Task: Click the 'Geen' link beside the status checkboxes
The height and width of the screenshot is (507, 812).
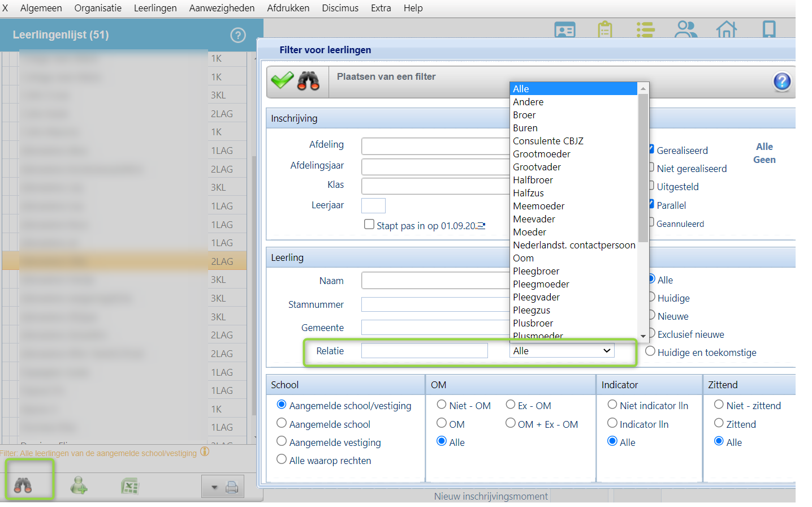Action: (764, 160)
